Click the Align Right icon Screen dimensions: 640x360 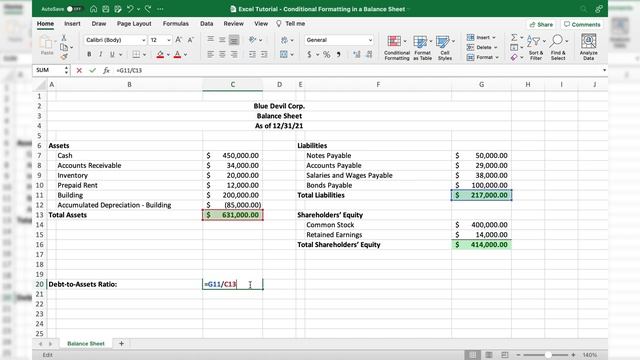point(234,54)
